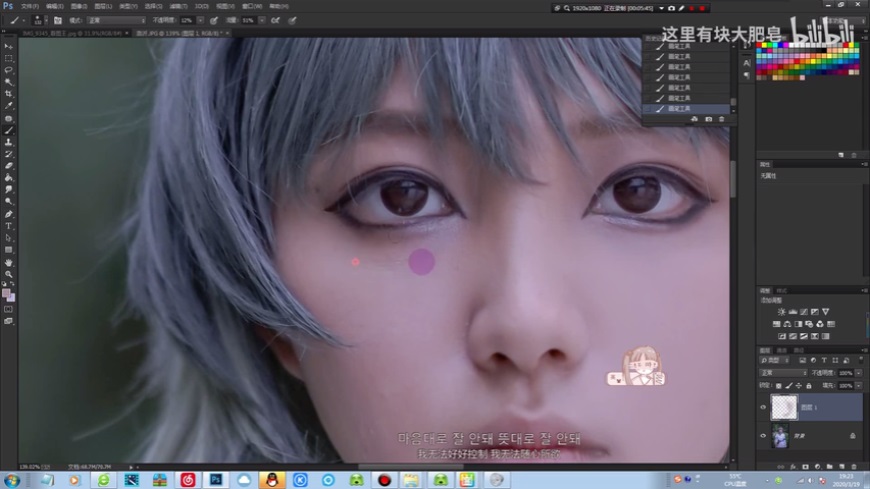Add Curves adjustment
This screenshot has width=870, height=489.
coord(804,311)
